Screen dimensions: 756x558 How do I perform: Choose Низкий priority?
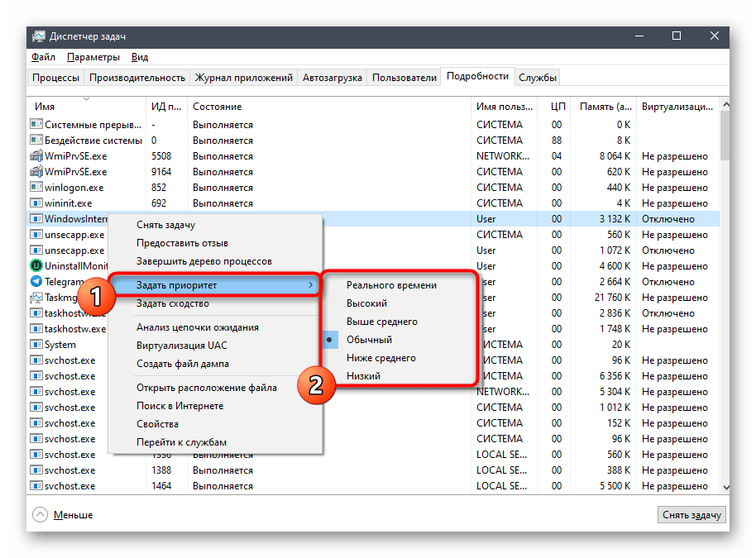(363, 376)
